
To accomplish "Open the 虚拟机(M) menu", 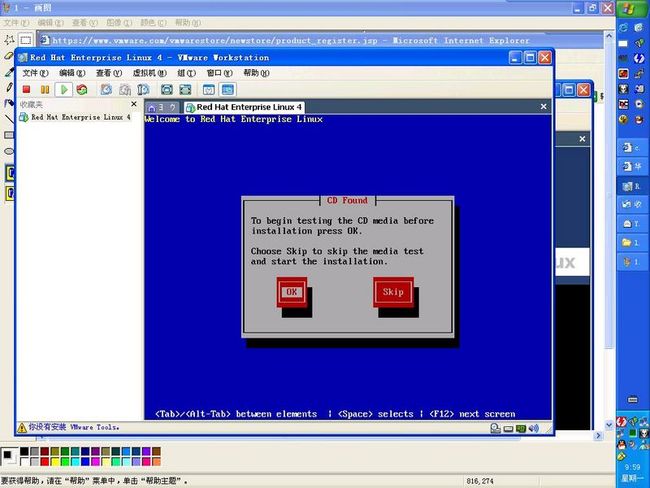I will pos(150,73).
